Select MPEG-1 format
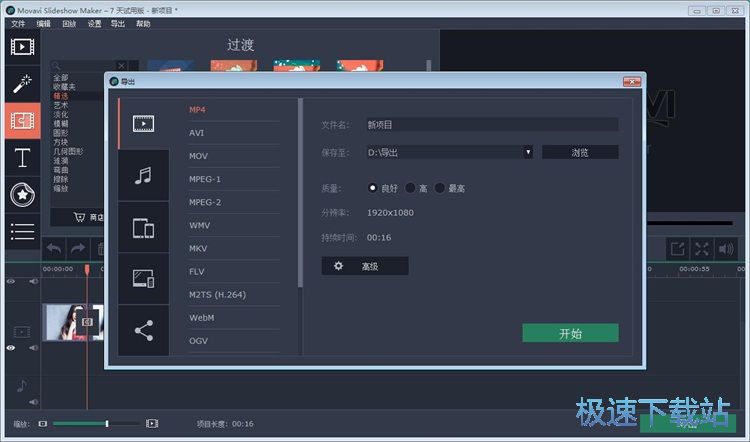The height and width of the screenshot is (442, 750). pyautogui.click(x=205, y=179)
